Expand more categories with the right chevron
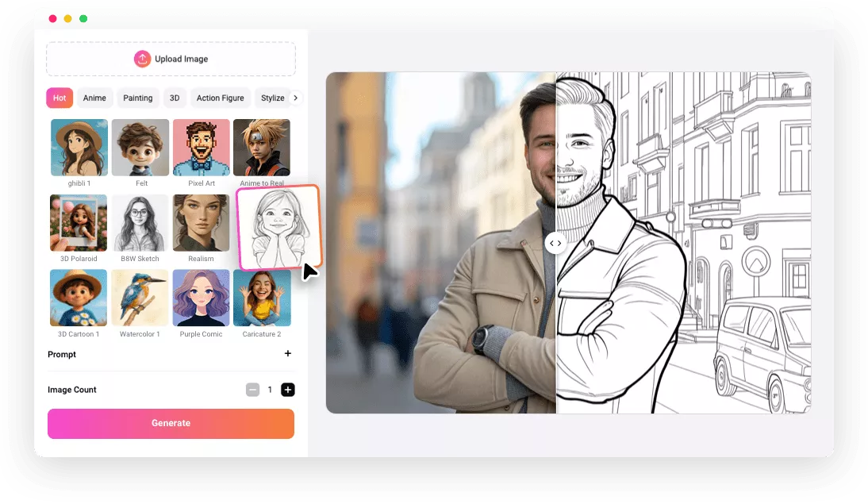868x504 pixels. pos(295,98)
